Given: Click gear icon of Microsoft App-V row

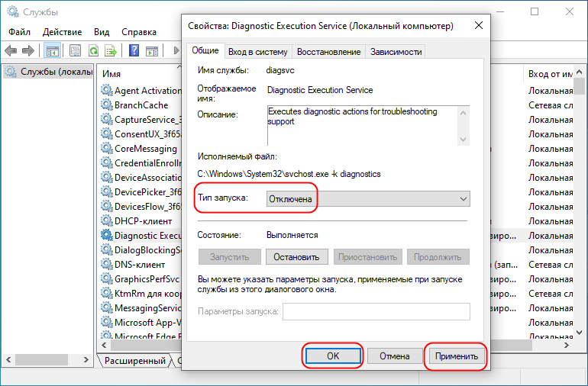Looking at the screenshot, I should 107,322.
